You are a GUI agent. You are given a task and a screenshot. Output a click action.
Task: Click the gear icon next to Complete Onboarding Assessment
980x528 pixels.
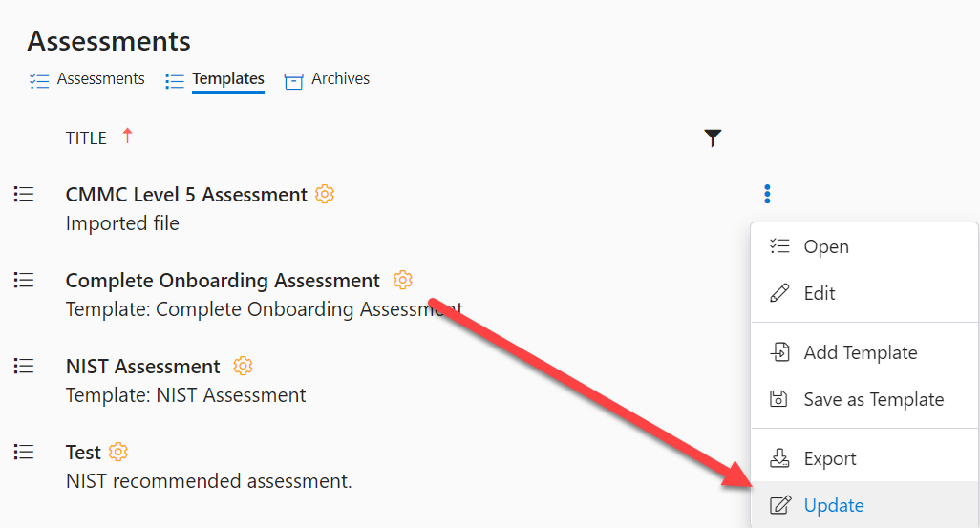click(x=402, y=280)
